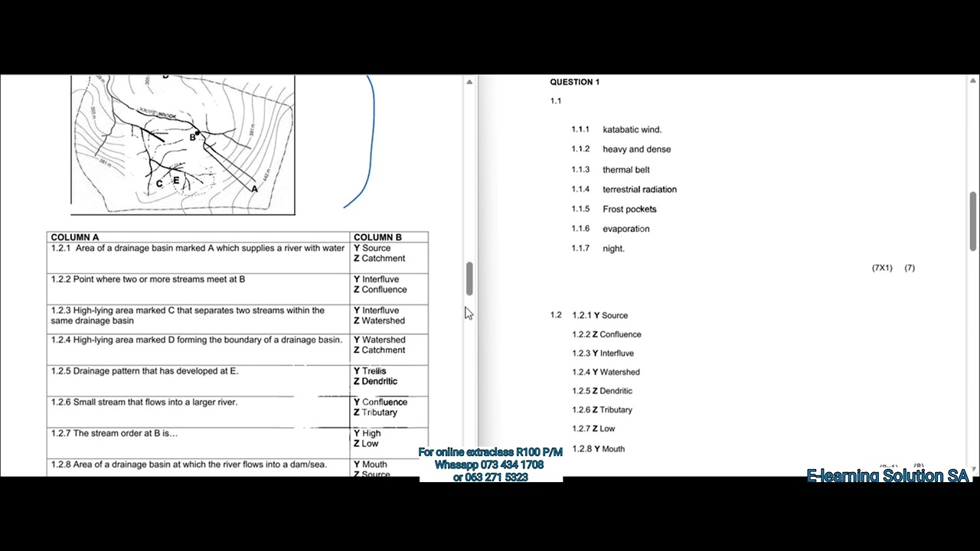Click row 1.2.4 high-lying area marked D
The width and height of the screenshot is (980, 551).
pos(196,340)
